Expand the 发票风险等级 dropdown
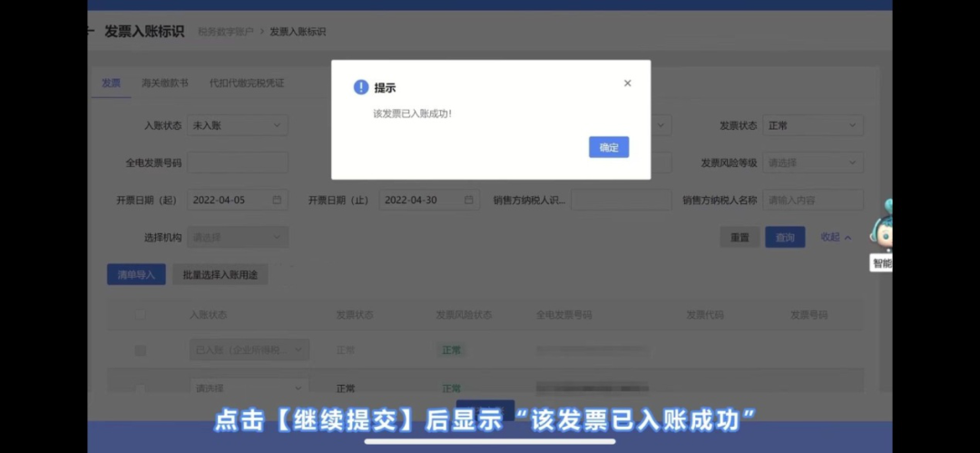This screenshot has width=980, height=453. pyautogui.click(x=813, y=162)
